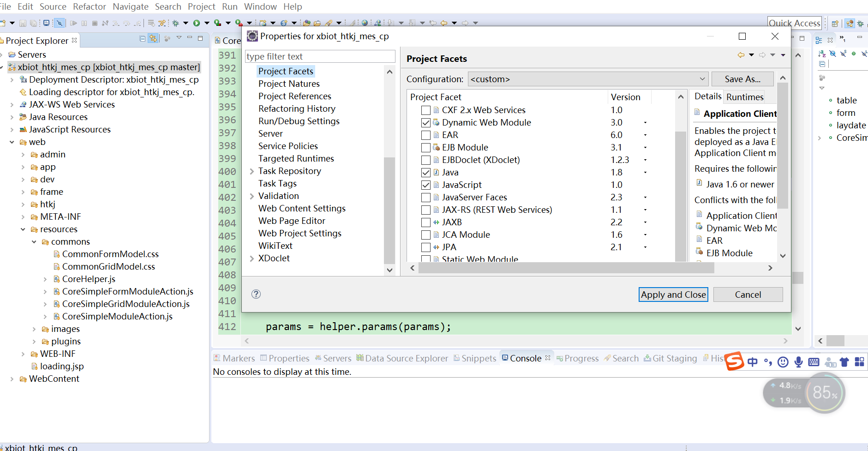Open Sogou voice input microphone icon
The height and width of the screenshot is (451, 868).
tap(798, 362)
